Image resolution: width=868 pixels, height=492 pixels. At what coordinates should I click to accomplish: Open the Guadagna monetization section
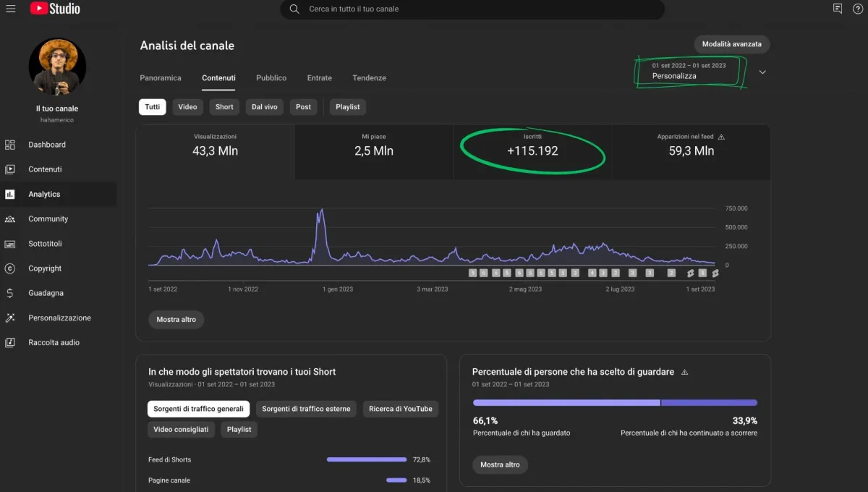click(x=46, y=293)
